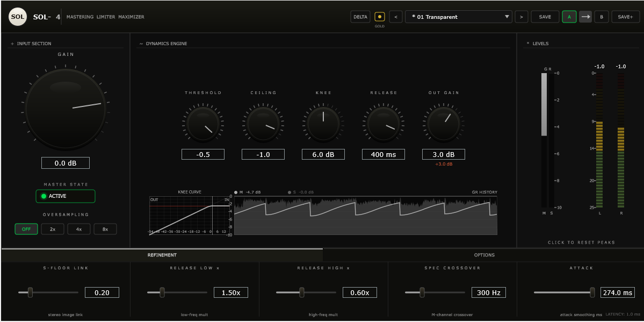Click the SAVE+ button
This screenshot has height=322, width=644.
point(625,17)
